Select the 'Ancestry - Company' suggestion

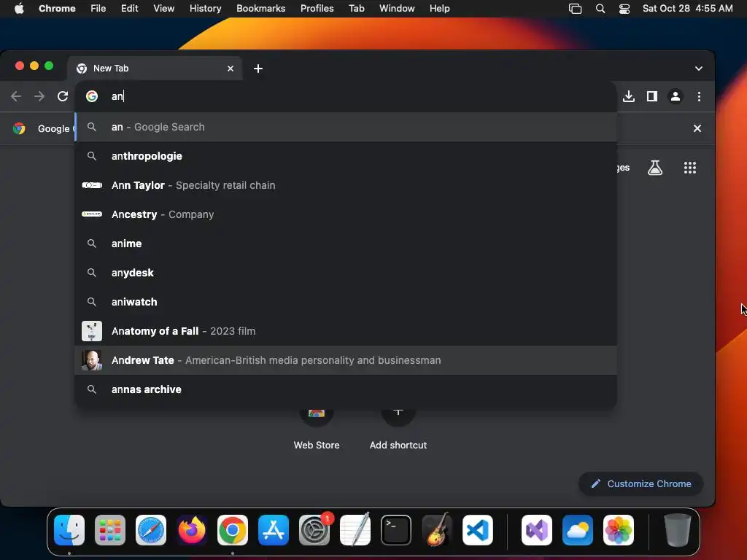[347, 214]
